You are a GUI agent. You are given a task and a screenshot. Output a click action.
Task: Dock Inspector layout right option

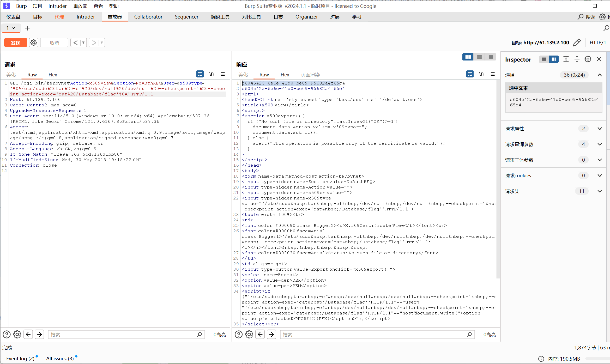tap(553, 59)
